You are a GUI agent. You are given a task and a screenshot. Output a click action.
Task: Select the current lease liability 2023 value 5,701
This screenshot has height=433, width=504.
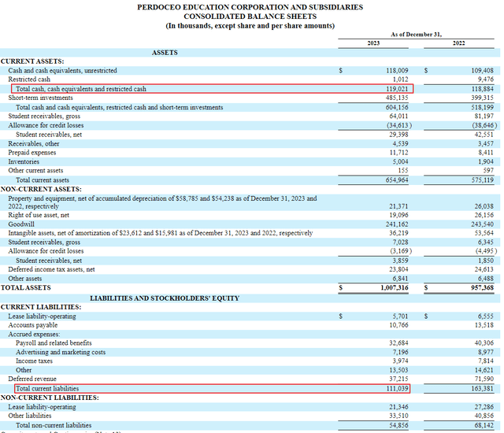click(400, 316)
